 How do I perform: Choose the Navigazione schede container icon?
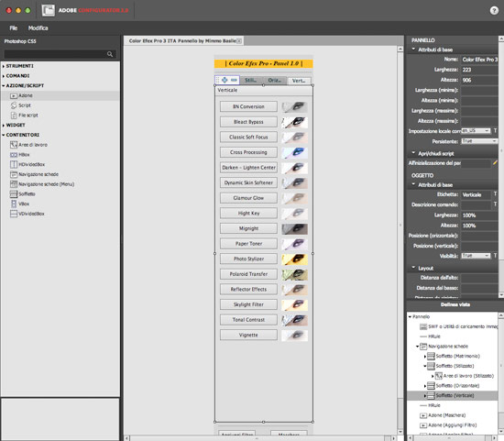pyautogui.click(x=14, y=174)
